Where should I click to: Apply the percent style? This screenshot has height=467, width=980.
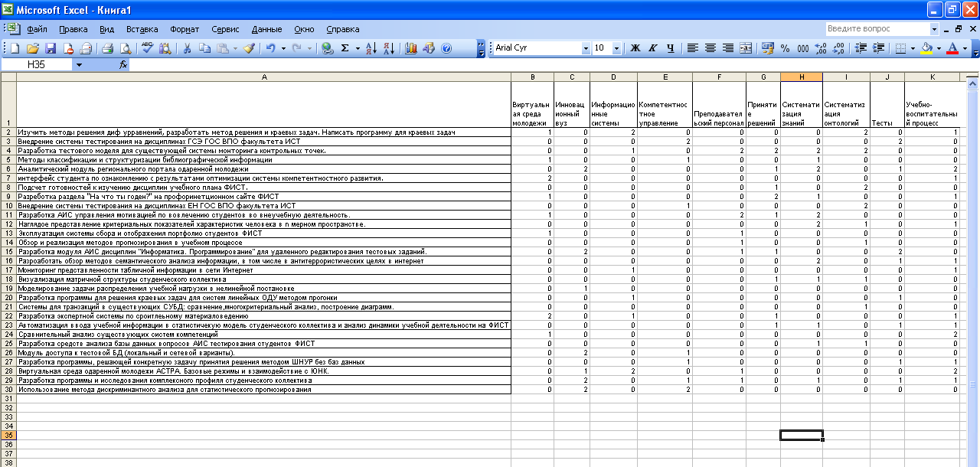[786, 47]
